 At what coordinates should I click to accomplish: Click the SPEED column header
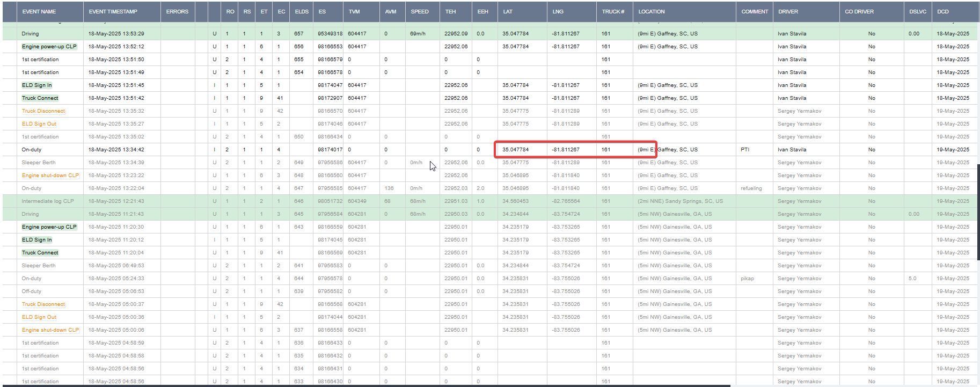420,11
